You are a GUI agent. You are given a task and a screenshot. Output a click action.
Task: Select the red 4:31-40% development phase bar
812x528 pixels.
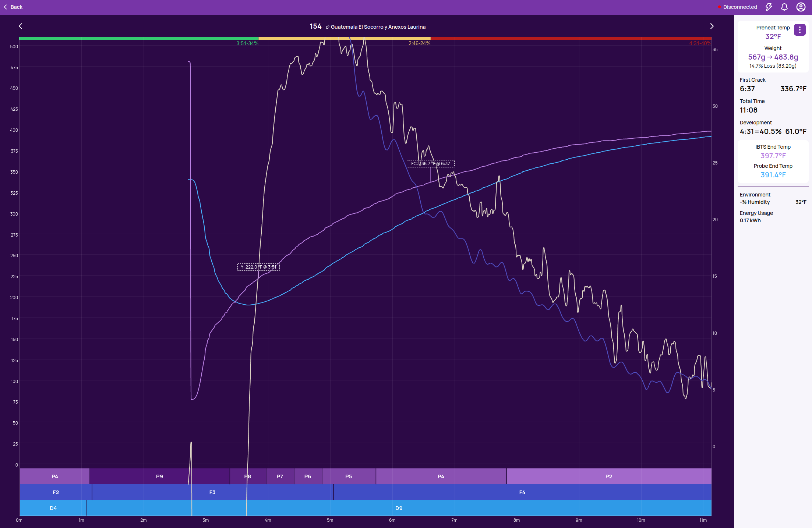[x=571, y=39]
